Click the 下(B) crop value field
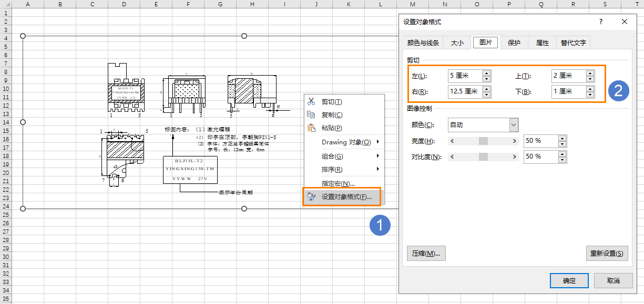 point(569,91)
